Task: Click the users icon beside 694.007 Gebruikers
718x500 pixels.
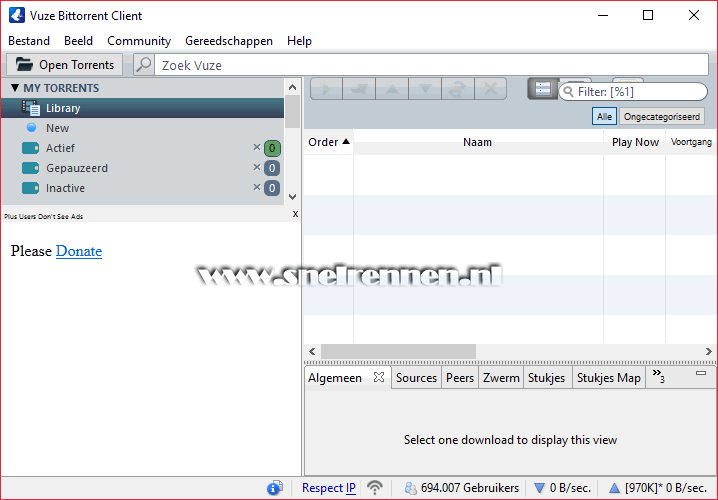Action: pos(411,488)
